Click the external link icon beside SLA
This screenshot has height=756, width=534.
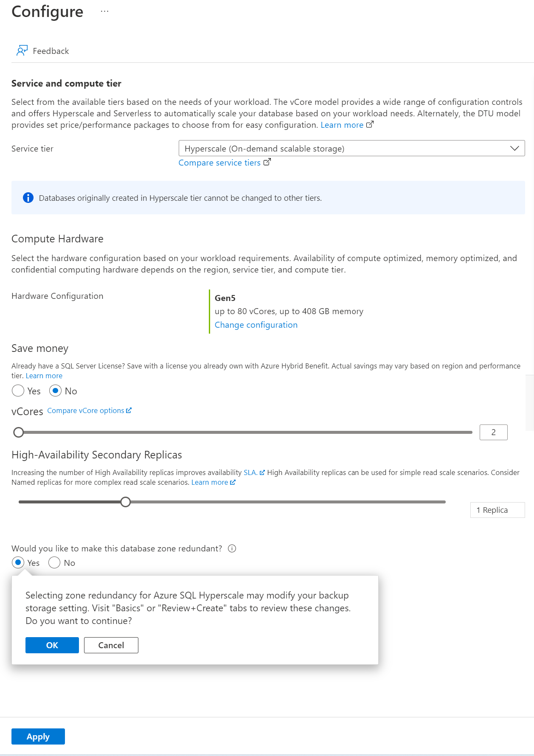(262, 472)
